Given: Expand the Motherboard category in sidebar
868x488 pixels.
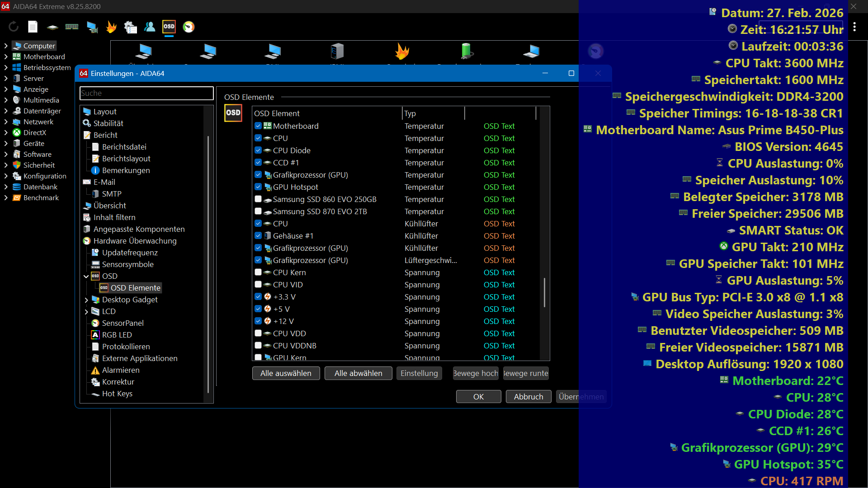Looking at the screenshot, I should click(x=6, y=57).
